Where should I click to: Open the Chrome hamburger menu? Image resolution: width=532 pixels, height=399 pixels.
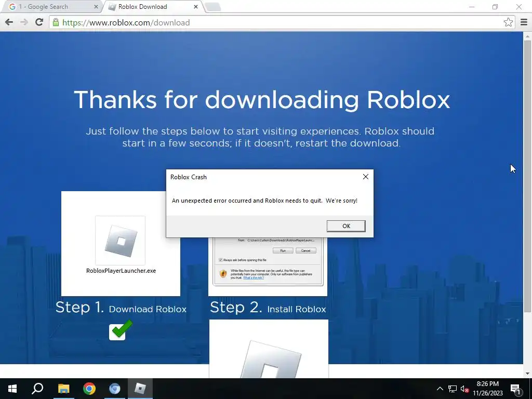coord(524,22)
